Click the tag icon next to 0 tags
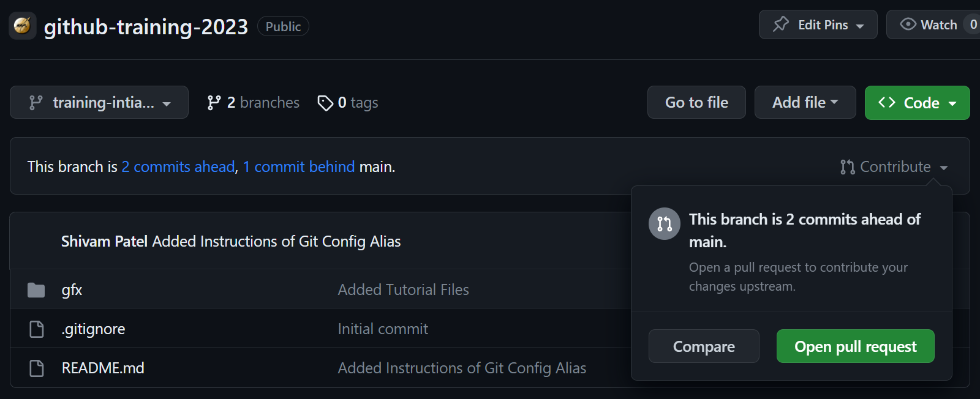This screenshot has height=399, width=980. 325,102
